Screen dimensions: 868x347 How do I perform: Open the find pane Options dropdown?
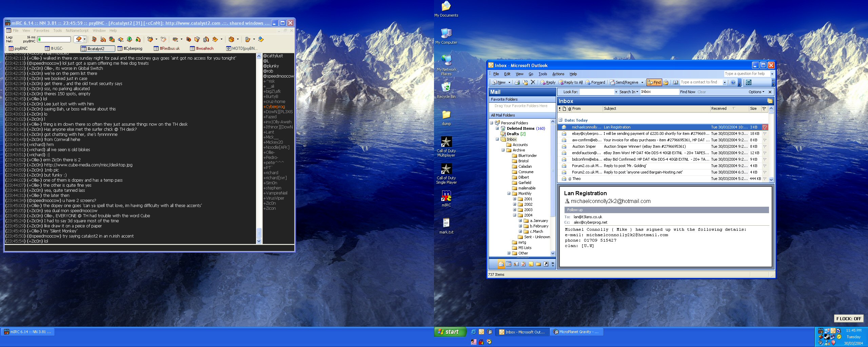coord(756,92)
